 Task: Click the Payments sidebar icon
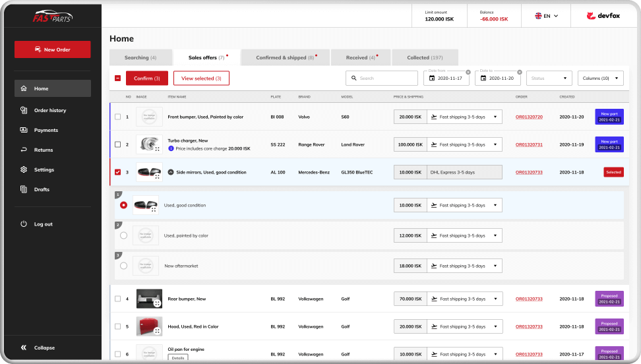[x=24, y=130]
